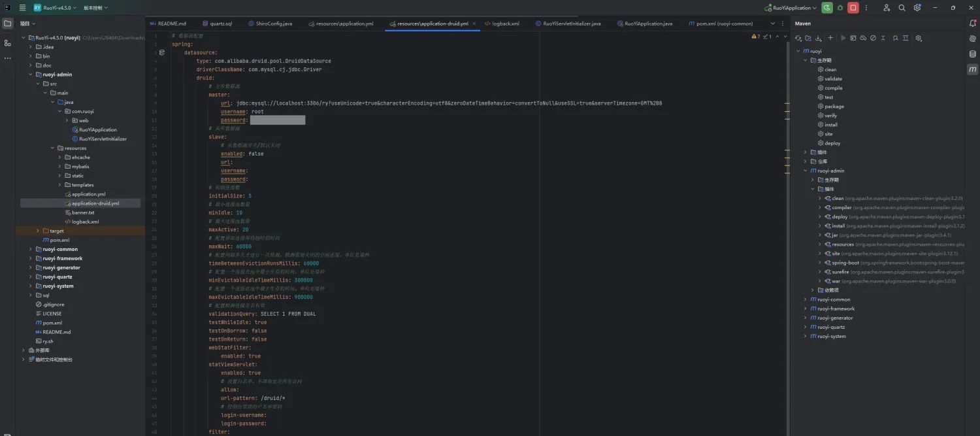Click the redacted master password value
The height and width of the screenshot is (436, 980).
click(x=278, y=120)
